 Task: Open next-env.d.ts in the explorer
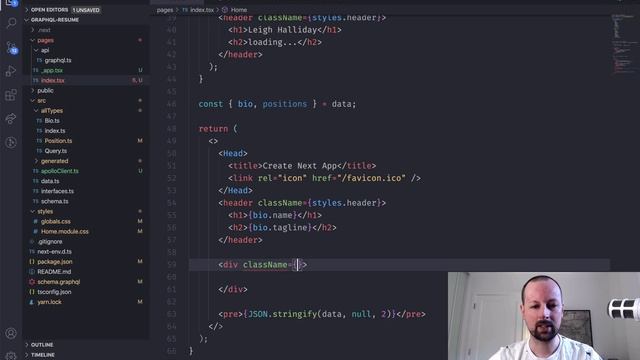pyautogui.click(x=54, y=251)
